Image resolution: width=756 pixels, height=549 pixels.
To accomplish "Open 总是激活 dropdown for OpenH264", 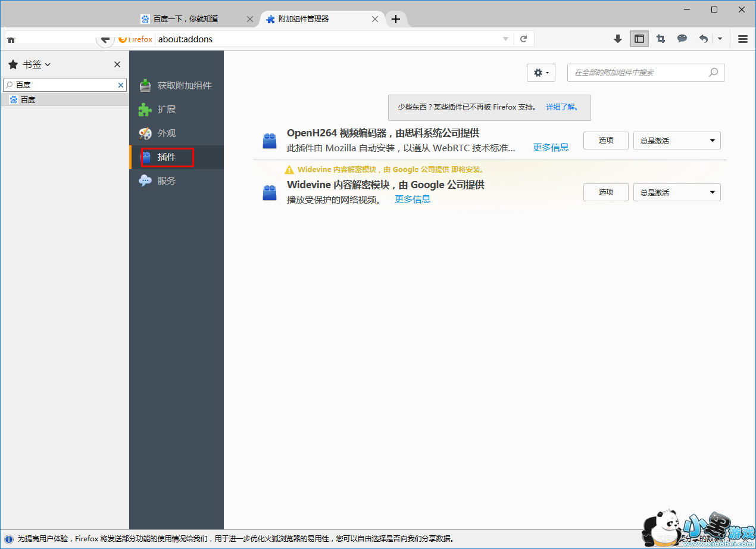I will [x=677, y=141].
